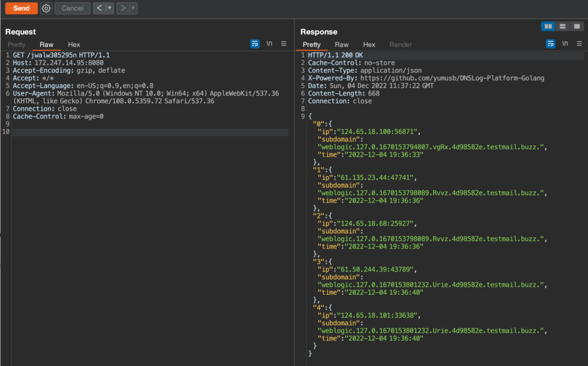Image resolution: width=588 pixels, height=366 pixels.
Task: Open the request settings gear icon
Action: tap(46, 8)
